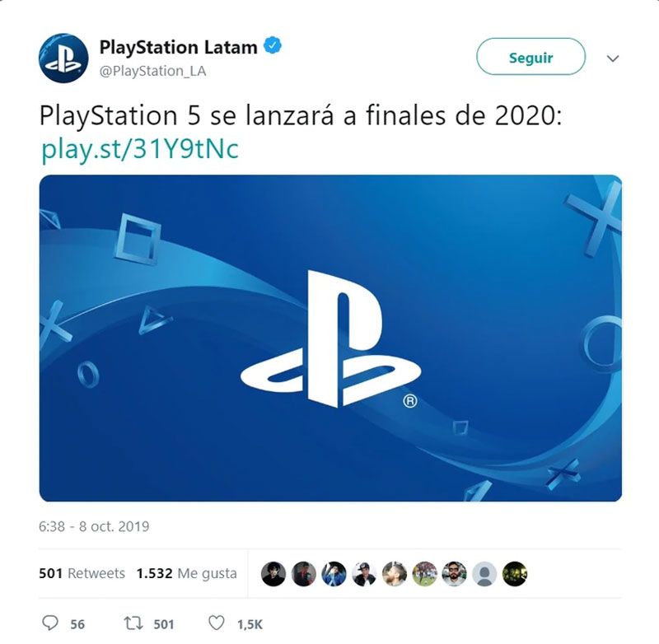Click the PlayStation Latam display name
Viewport: 659px width, 644px height.
click(178, 47)
